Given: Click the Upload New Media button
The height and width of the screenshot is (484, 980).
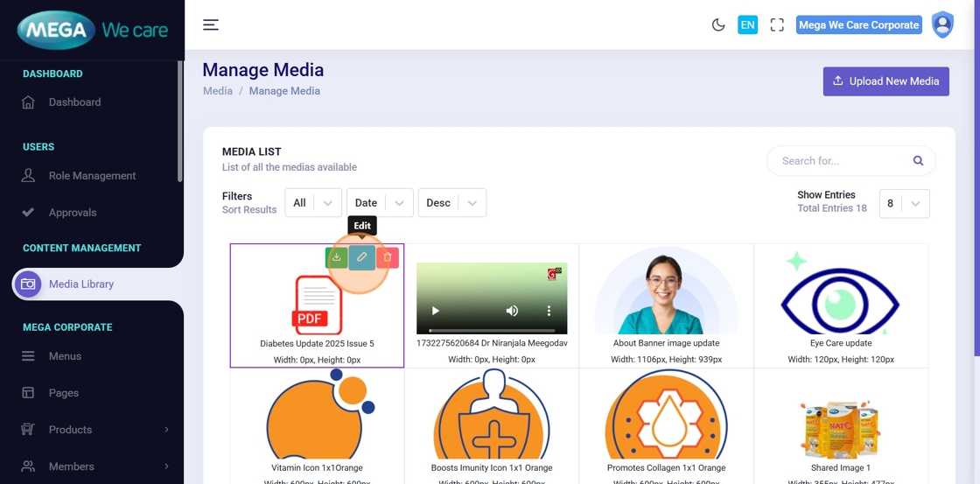Looking at the screenshot, I should 885,81.
